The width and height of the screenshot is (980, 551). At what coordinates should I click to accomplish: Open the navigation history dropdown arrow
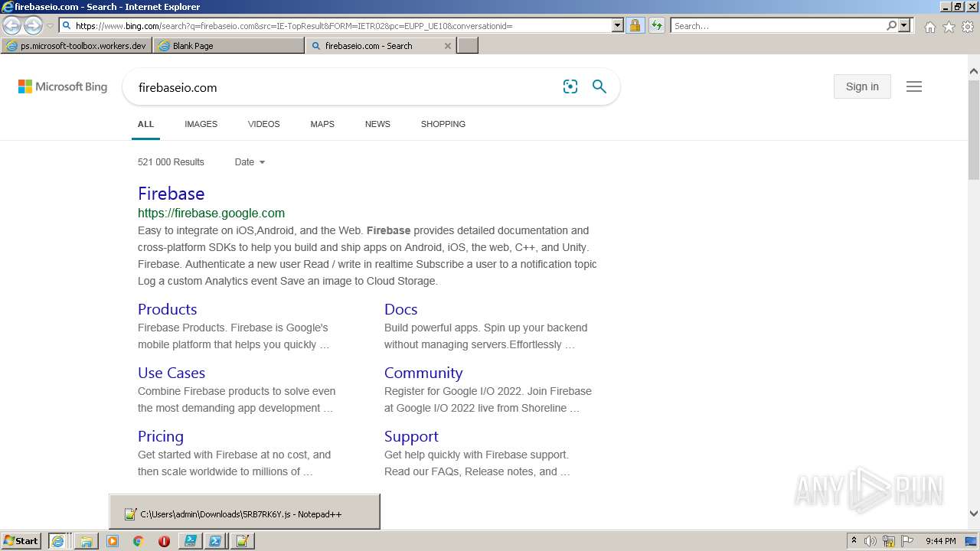click(50, 26)
